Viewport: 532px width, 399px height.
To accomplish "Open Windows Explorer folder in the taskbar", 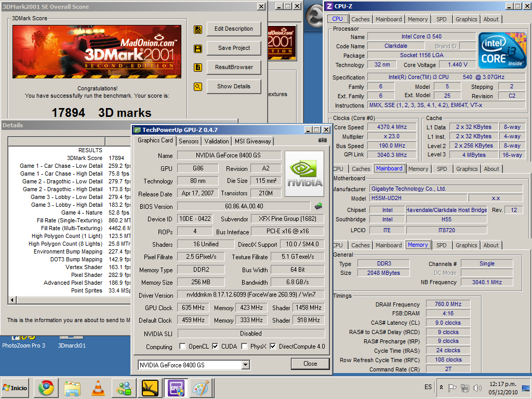I will tap(72, 388).
